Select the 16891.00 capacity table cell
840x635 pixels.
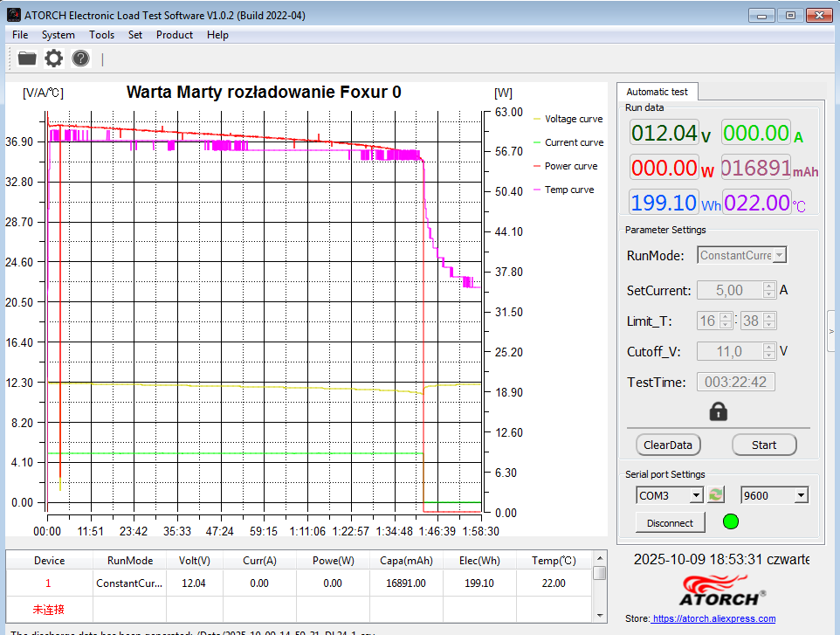pos(406,583)
